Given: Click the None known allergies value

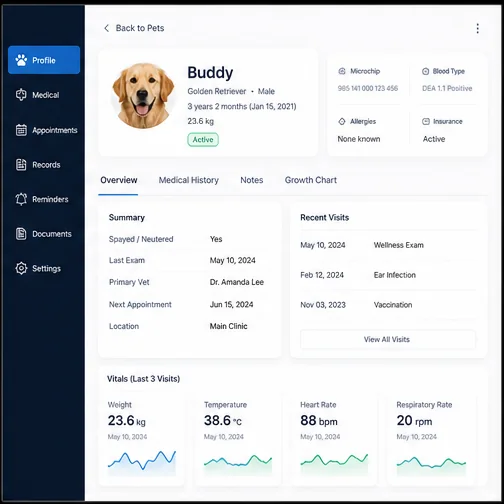Looking at the screenshot, I should (359, 139).
